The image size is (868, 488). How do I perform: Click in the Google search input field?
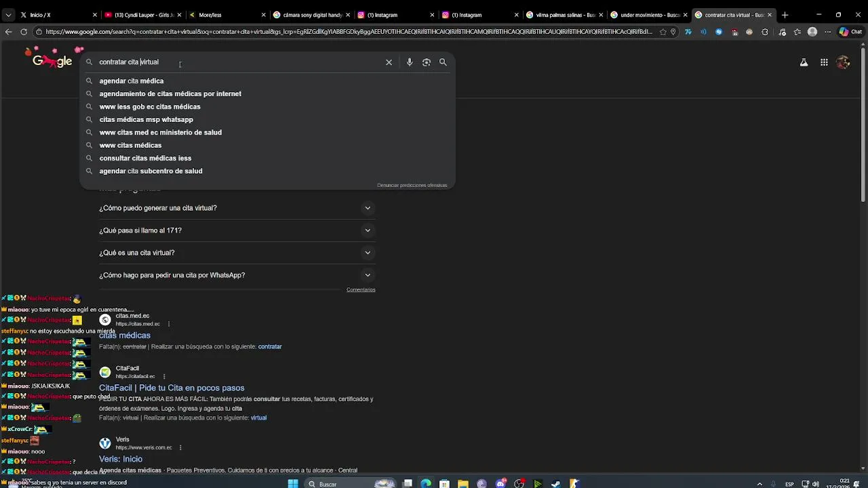coord(237,62)
